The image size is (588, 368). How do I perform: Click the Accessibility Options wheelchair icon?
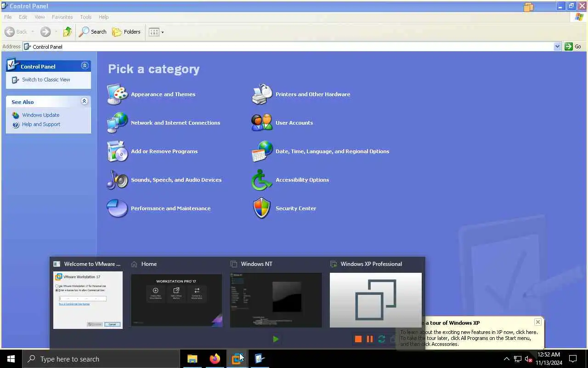click(262, 180)
